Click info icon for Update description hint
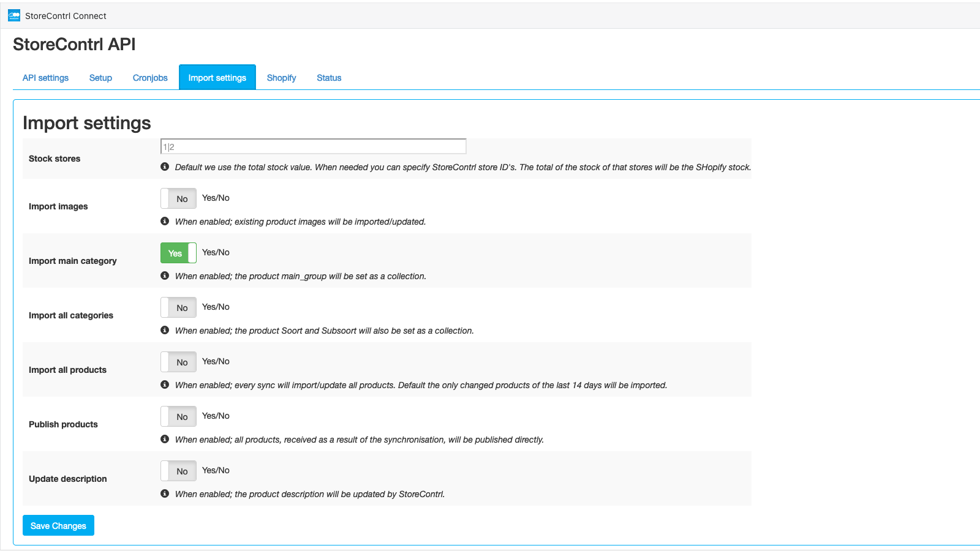Image resolution: width=980 pixels, height=551 pixels. 165,493
